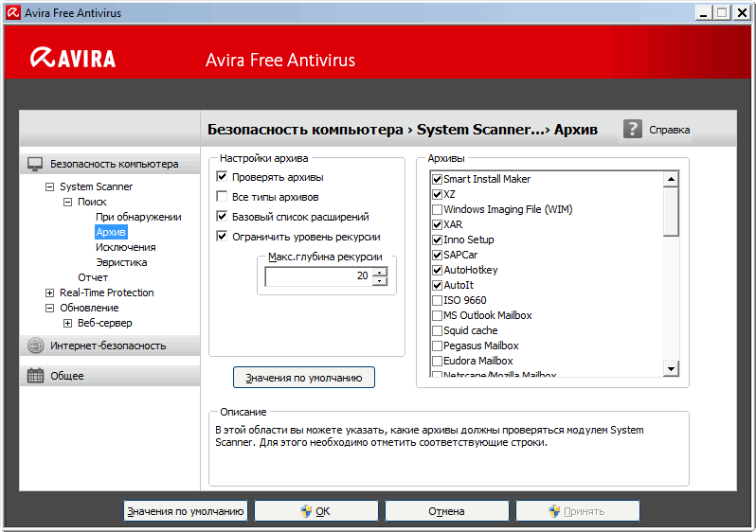The width and height of the screenshot is (756, 532).
Task: Click the calendar icon beside Общее
Action: tap(35, 376)
